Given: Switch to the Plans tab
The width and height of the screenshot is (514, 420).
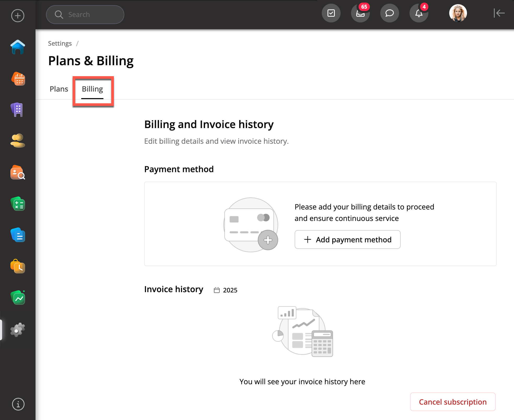Looking at the screenshot, I should click(59, 89).
